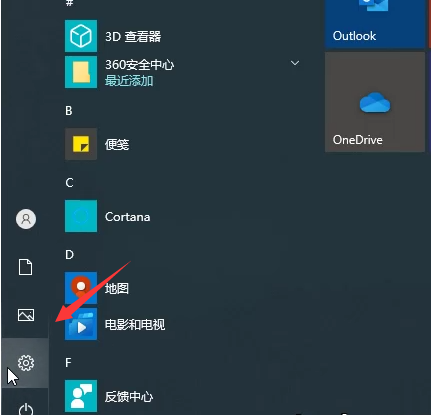
Task: Click the 反馈中心 text label
Action: point(129,396)
